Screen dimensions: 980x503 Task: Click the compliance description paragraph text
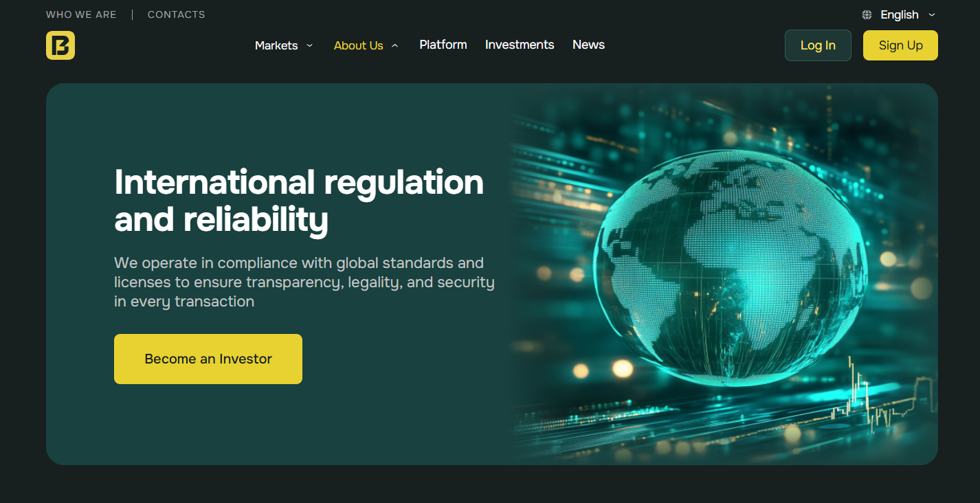304,282
